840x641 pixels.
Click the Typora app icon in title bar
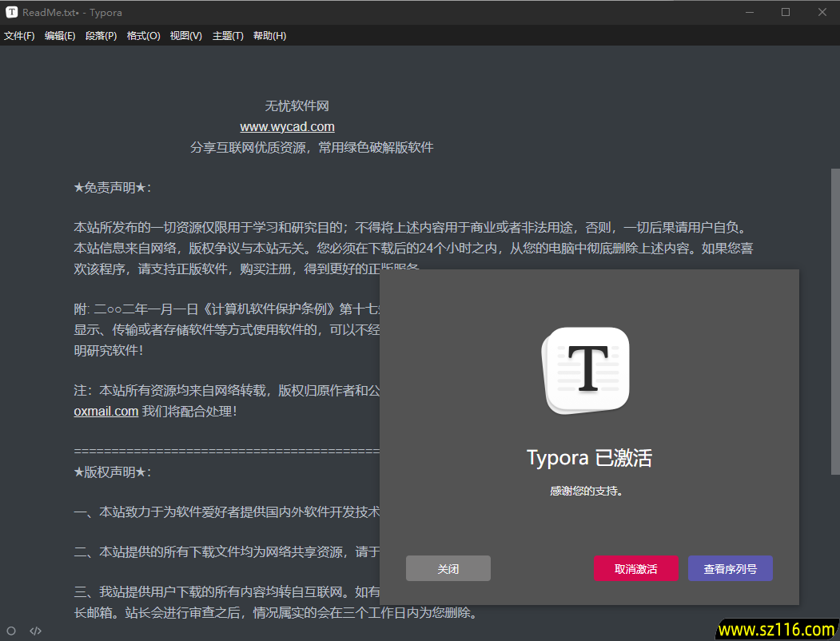coord(12,13)
